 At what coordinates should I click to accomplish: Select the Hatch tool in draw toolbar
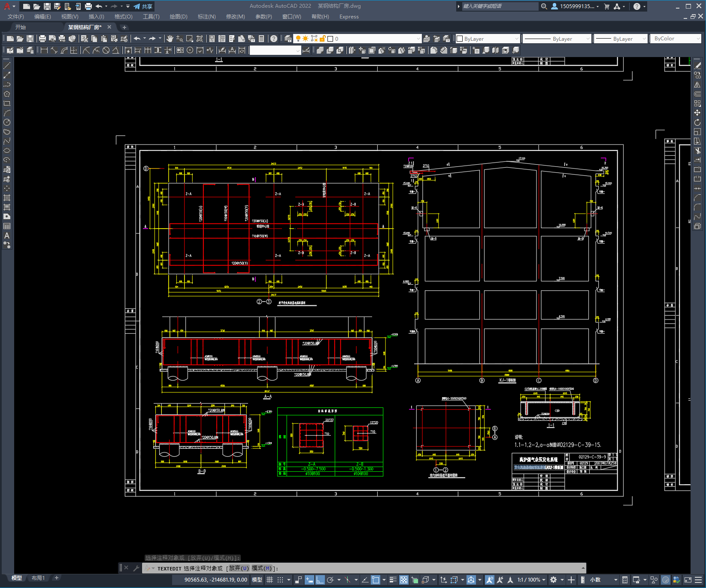click(x=7, y=198)
